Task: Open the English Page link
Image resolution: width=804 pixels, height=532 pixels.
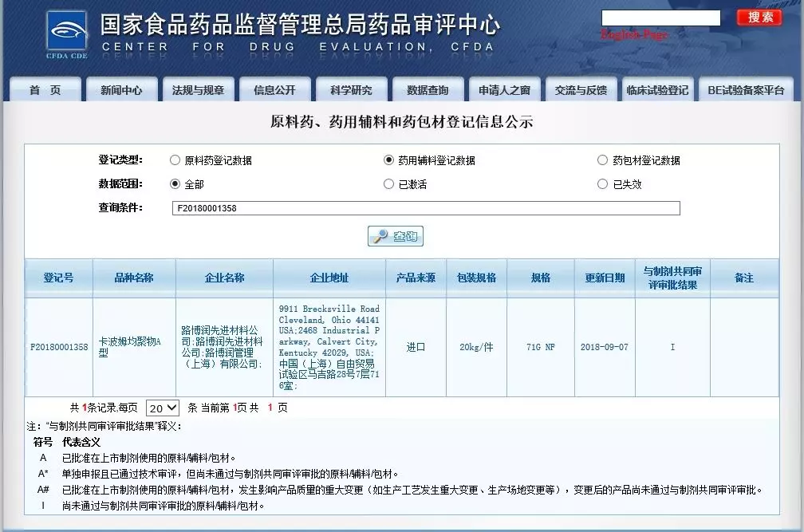Action: tap(634, 34)
